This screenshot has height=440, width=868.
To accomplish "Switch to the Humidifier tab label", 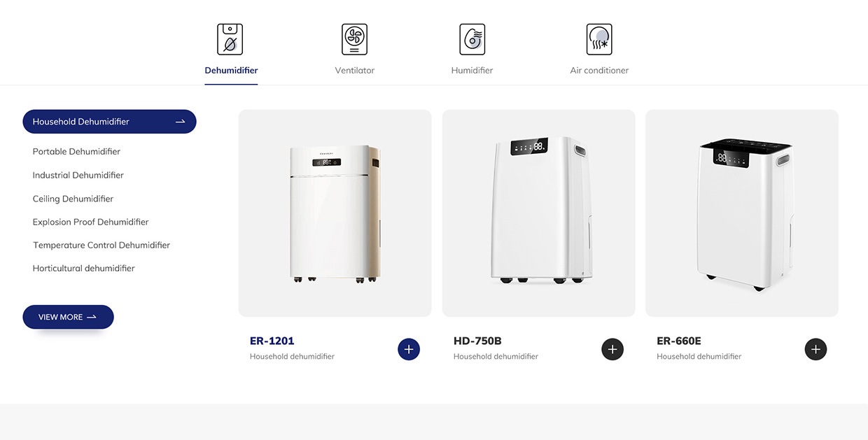I will pyautogui.click(x=472, y=71).
